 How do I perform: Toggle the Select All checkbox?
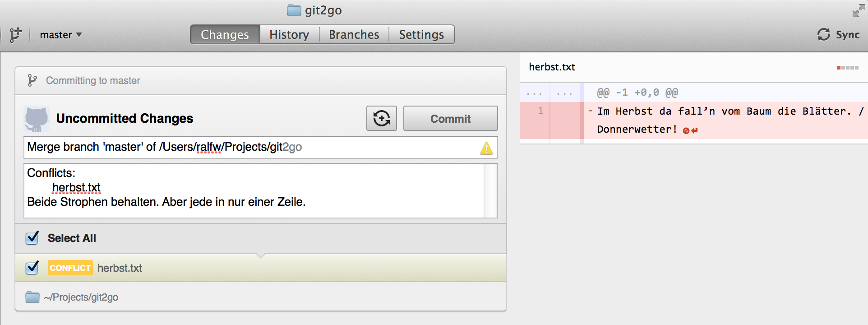pos(32,238)
